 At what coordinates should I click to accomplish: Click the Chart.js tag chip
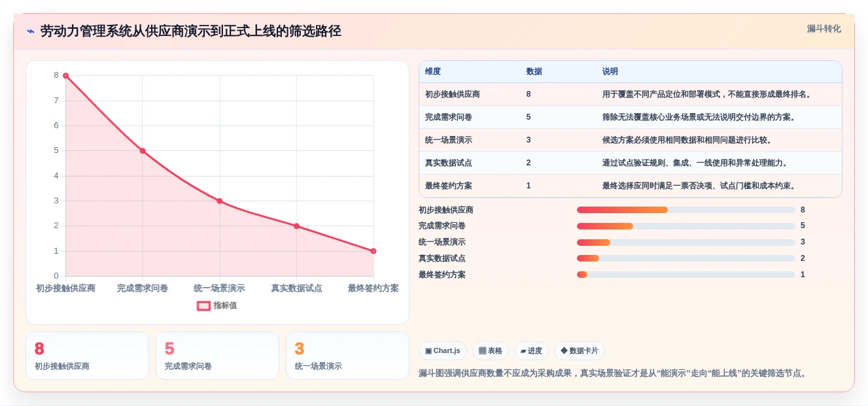click(443, 350)
